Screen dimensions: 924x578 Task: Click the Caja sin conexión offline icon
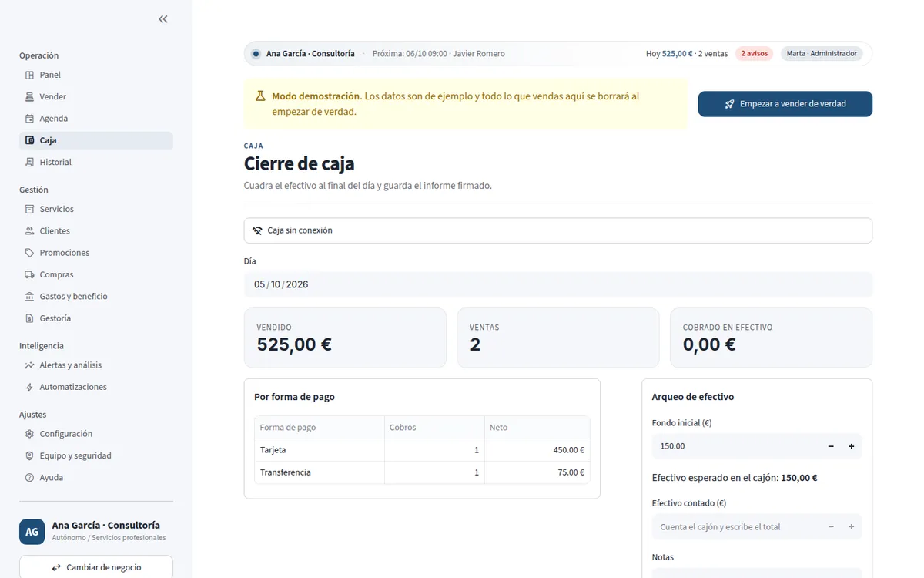point(257,230)
